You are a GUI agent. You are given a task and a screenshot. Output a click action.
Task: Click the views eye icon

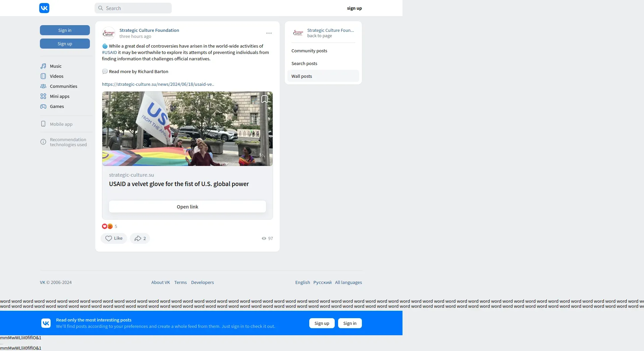(264, 238)
